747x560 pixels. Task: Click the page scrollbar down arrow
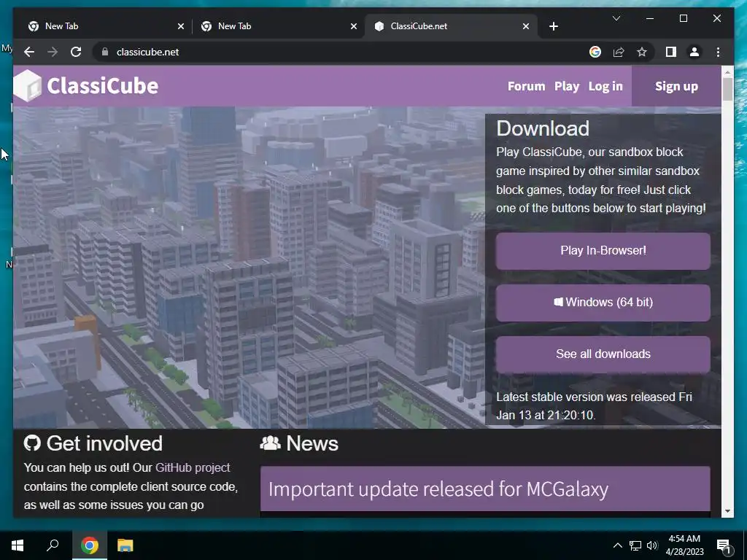click(x=727, y=511)
